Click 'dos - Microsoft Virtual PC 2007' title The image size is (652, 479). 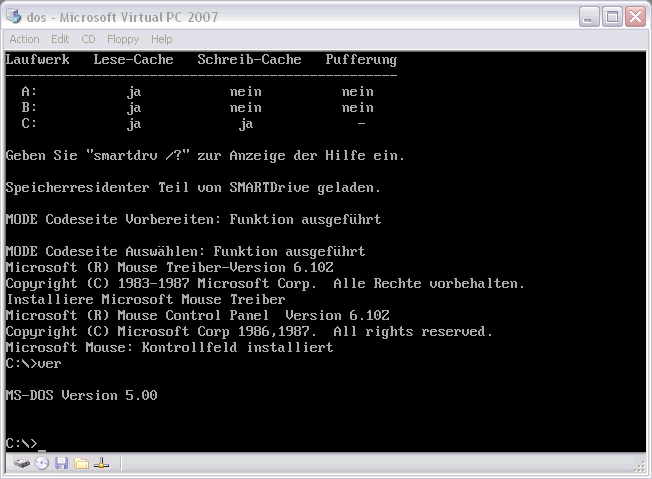click(122, 17)
